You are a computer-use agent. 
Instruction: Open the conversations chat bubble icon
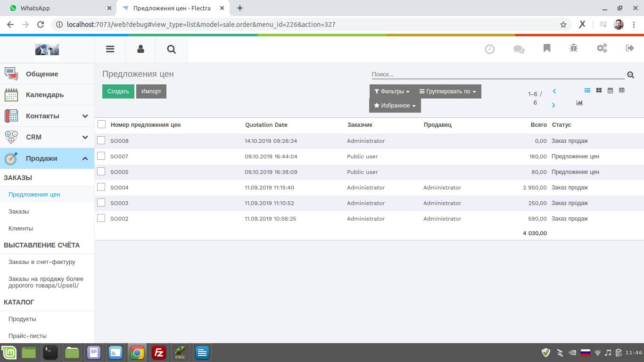click(x=519, y=49)
